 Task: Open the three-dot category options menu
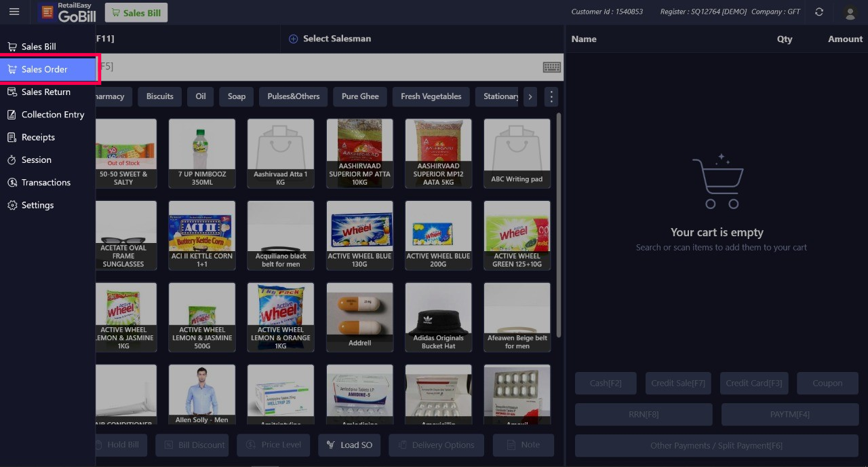click(551, 97)
